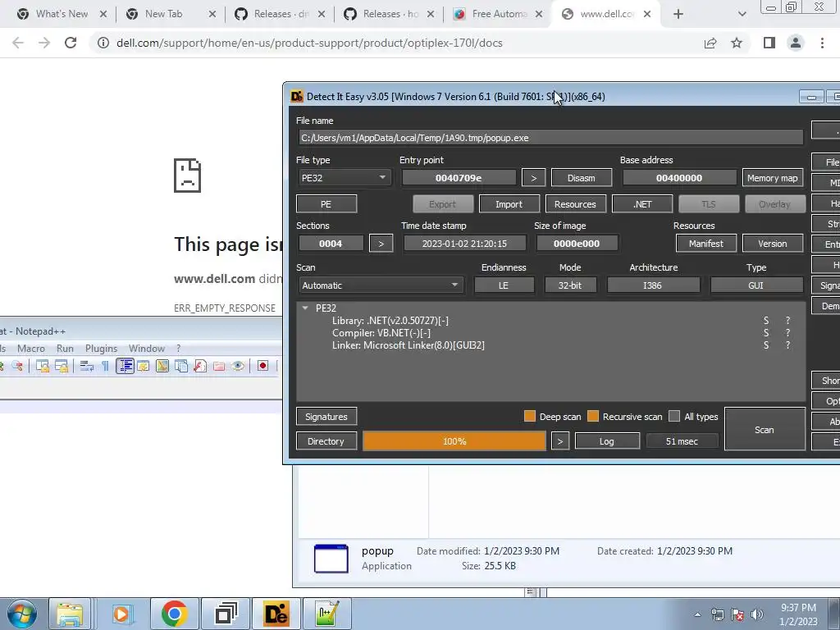840x630 pixels.
Task: Click the Notepad++ document map icon
Action: [x=162, y=366]
